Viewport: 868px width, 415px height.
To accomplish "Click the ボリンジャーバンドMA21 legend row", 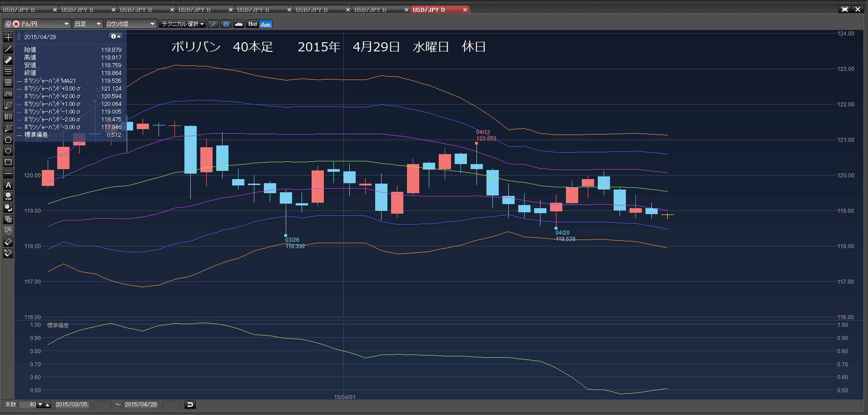I will (x=69, y=81).
